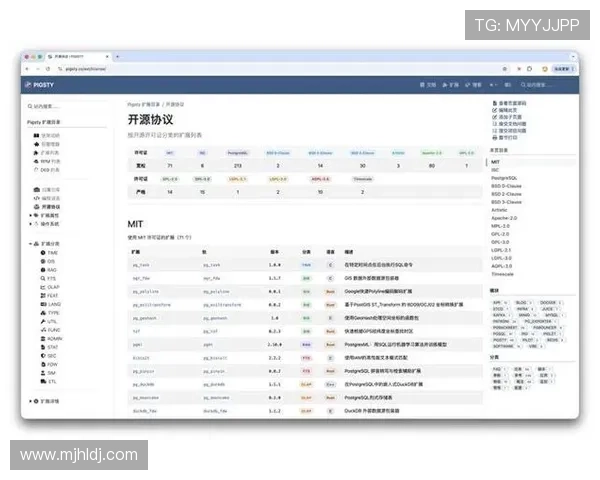
Task: Open the tab list dropdown at top right
Action: 573,57
